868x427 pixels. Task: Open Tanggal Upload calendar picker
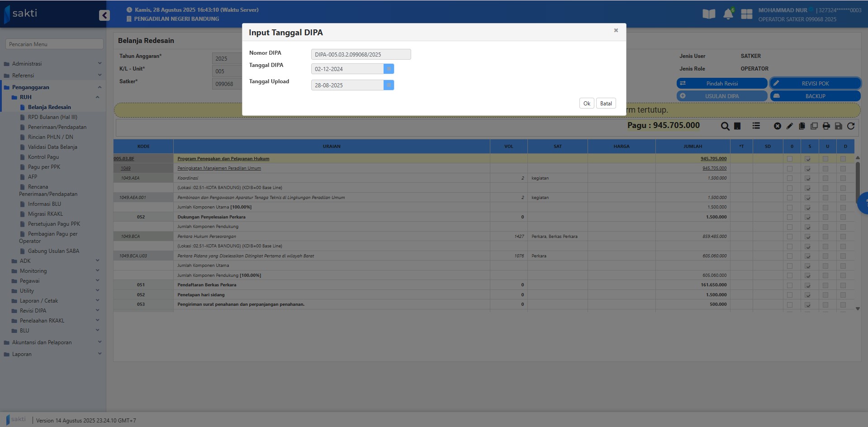click(389, 85)
